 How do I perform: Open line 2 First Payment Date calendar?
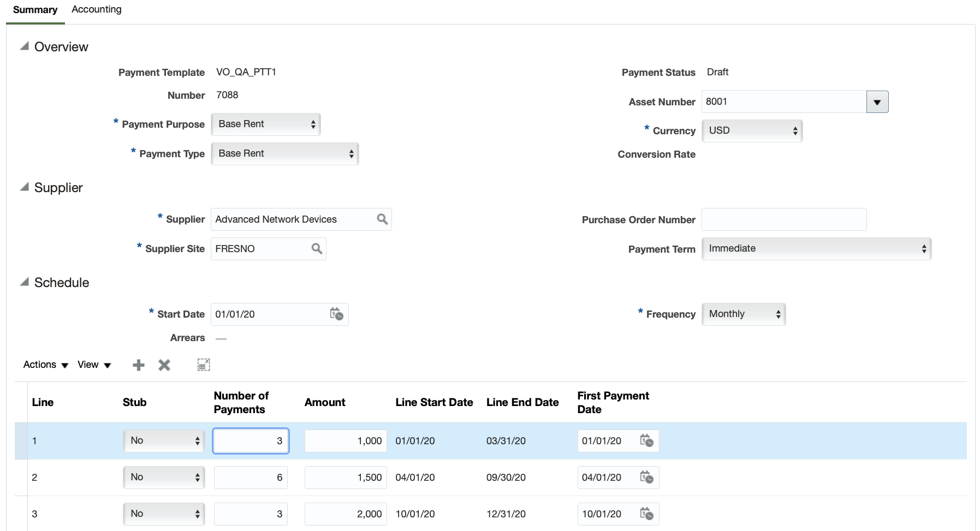point(646,478)
